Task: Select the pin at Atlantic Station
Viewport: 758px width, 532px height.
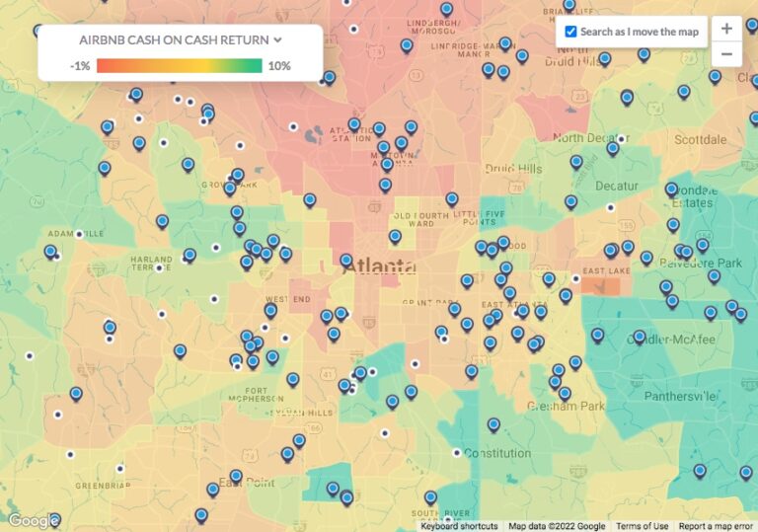Action: pos(354,124)
